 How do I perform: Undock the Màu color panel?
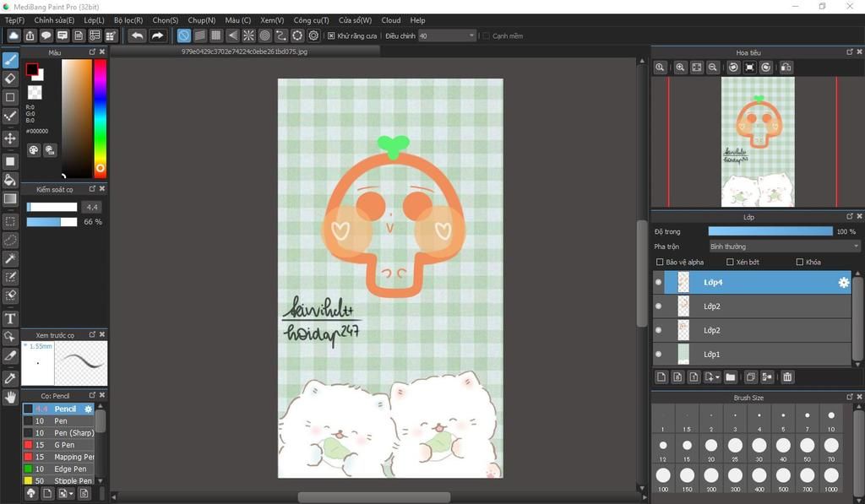coord(92,51)
